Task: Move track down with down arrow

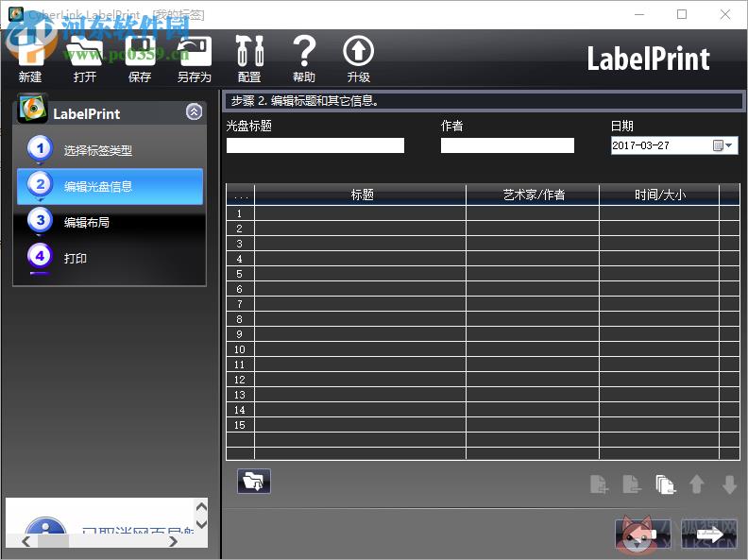Action: tap(729, 484)
